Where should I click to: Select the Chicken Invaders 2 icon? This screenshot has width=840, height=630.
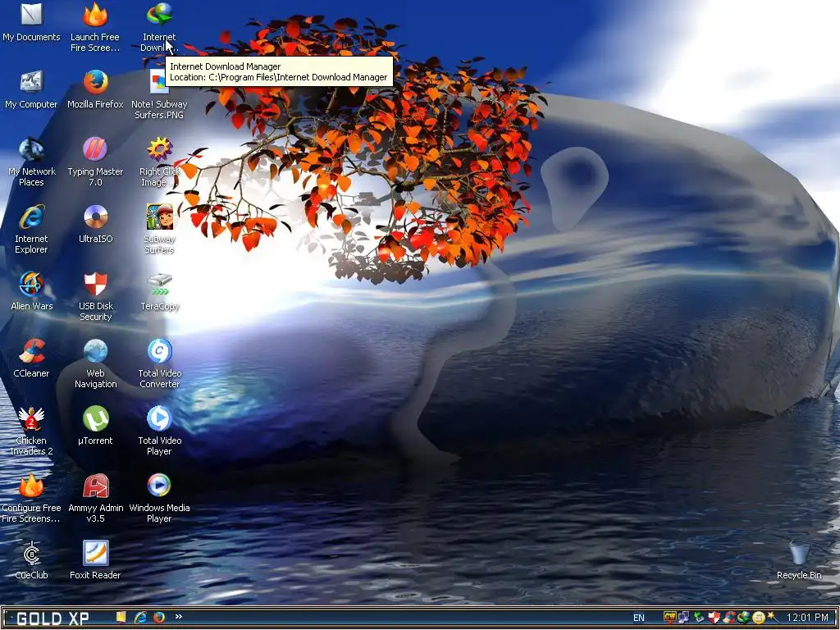[x=31, y=431]
